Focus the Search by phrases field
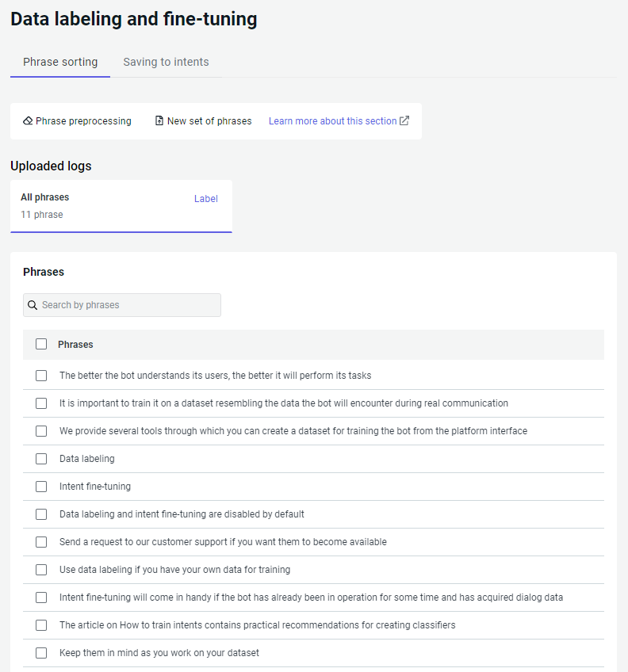Viewport: 628px width, 672px height. pos(127,305)
